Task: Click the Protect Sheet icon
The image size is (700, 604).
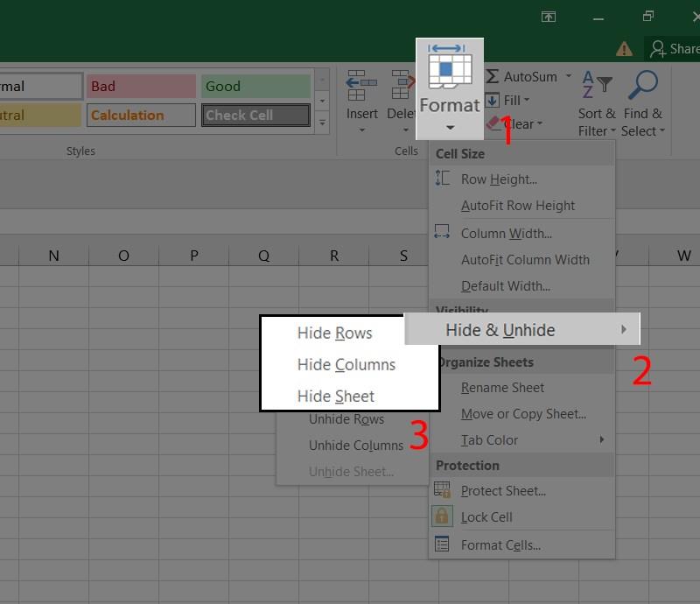Action: (x=443, y=490)
